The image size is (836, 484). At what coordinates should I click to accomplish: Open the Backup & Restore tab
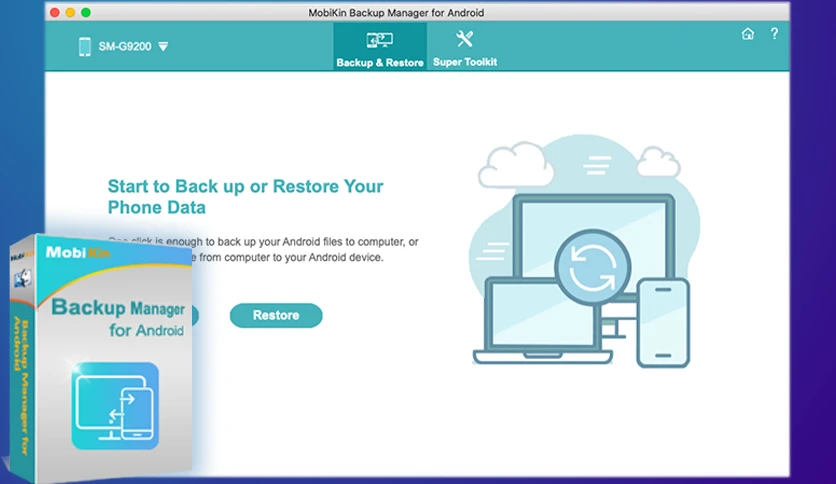point(380,46)
